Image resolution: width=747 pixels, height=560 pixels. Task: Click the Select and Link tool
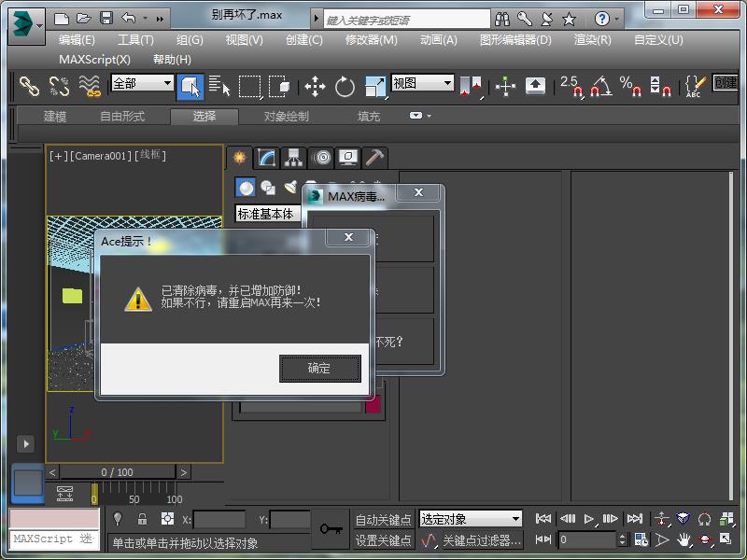click(29, 87)
